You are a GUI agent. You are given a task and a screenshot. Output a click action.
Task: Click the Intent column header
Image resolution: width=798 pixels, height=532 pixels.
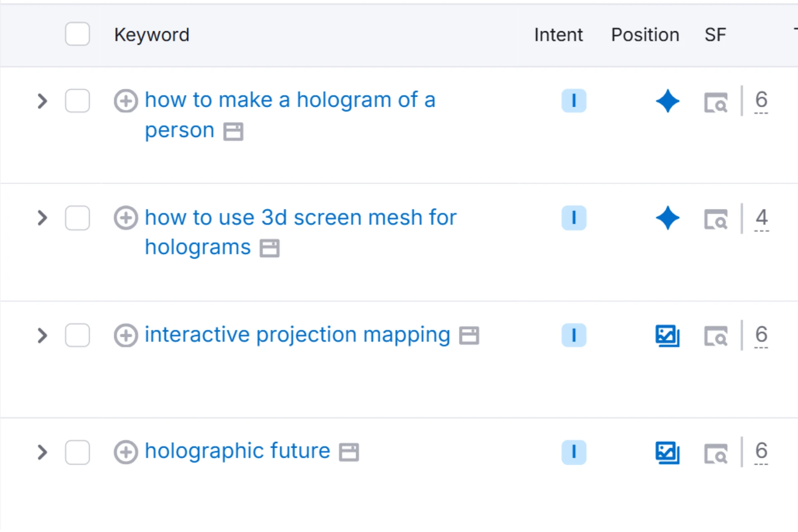(x=558, y=35)
